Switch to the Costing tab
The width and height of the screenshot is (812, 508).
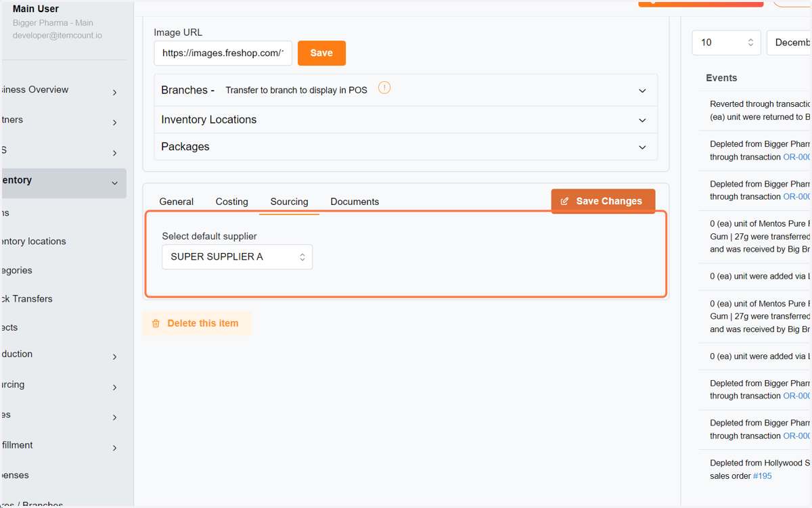(x=232, y=202)
